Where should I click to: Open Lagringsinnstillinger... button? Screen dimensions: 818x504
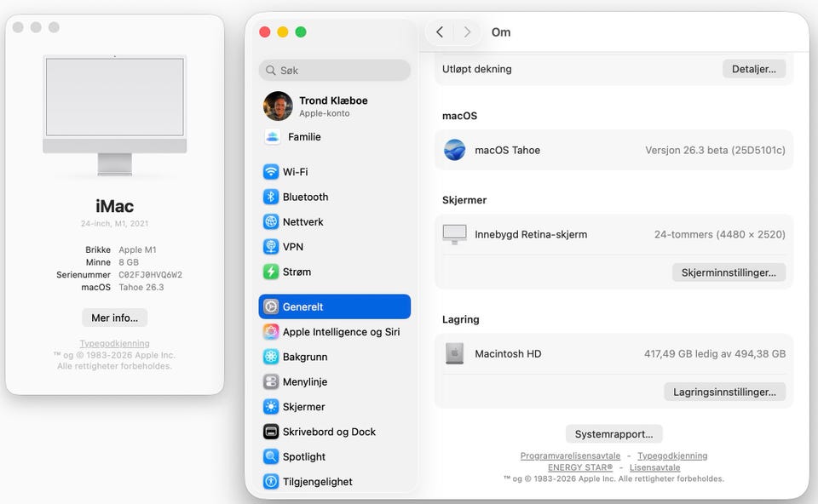pyautogui.click(x=724, y=392)
